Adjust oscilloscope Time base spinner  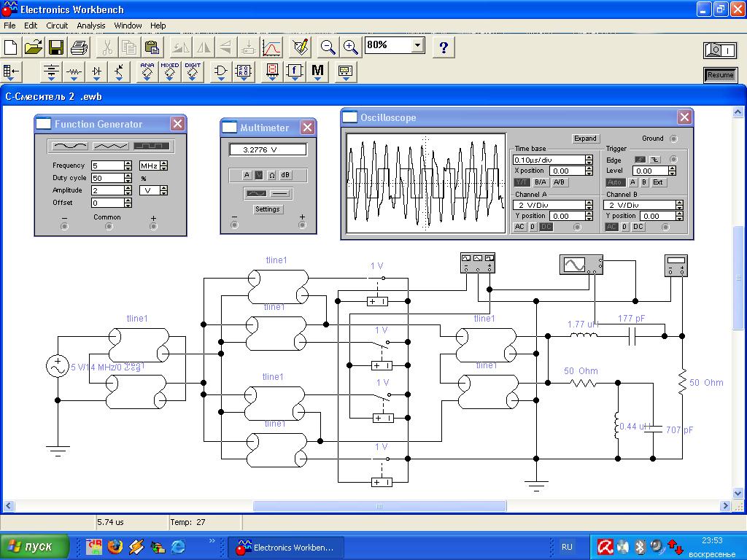point(589,160)
